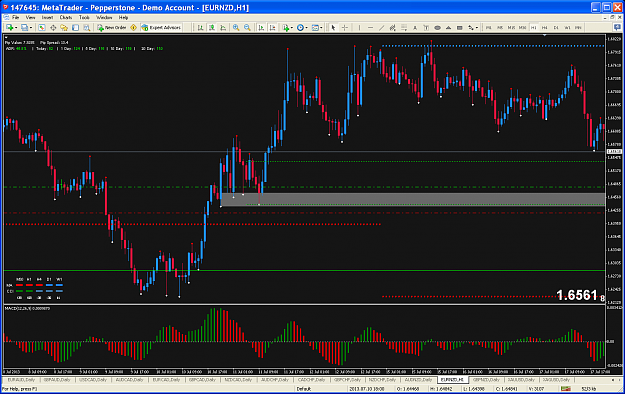Switch to Candlesticks chart display
Screen dimensions: 625x394
pos(212,28)
